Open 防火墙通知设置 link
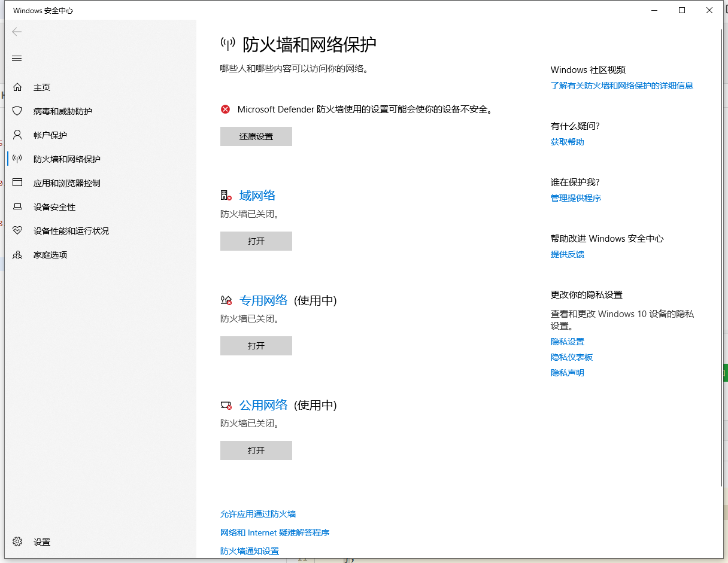 tap(250, 551)
